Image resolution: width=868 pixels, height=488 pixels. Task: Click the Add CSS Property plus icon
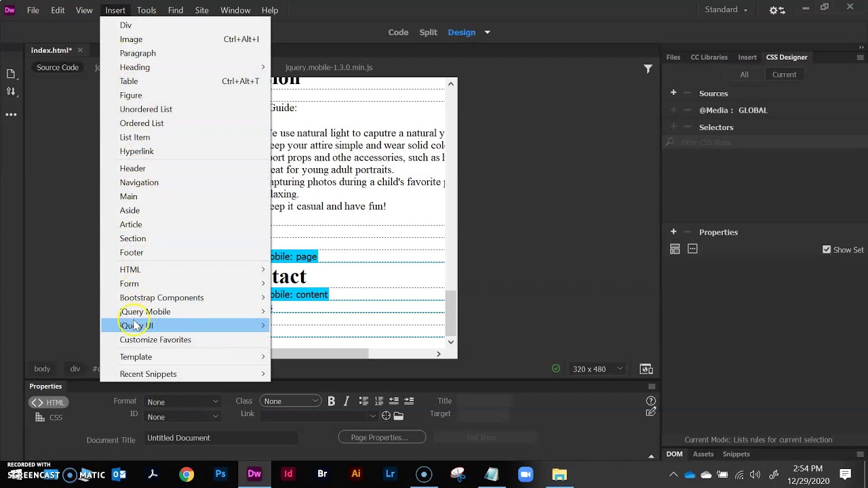tap(673, 232)
